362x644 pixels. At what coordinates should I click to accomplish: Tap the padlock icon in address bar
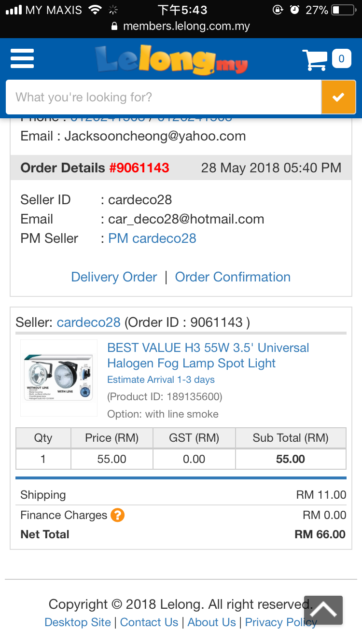pos(114,26)
